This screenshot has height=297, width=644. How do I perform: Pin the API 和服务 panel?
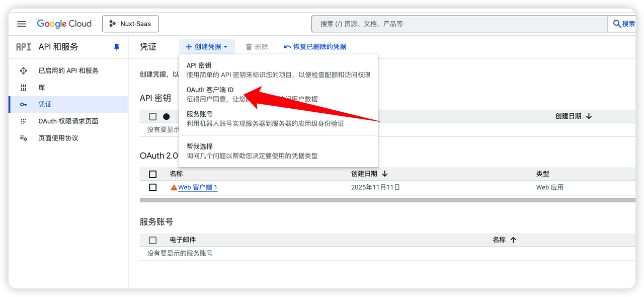click(x=117, y=47)
